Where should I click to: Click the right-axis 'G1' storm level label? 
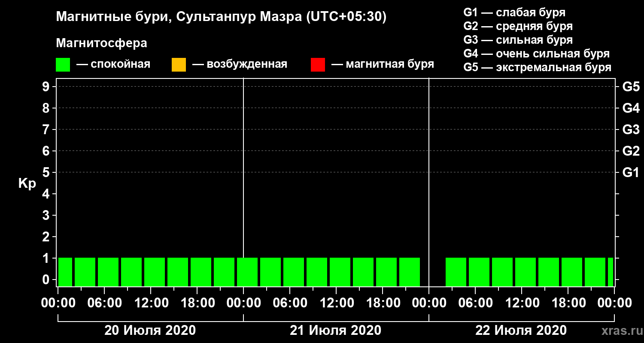point(631,172)
